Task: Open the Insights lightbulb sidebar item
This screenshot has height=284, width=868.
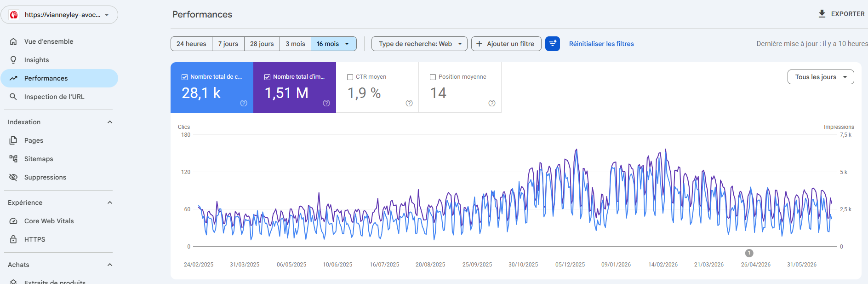Action: tap(59, 60)
